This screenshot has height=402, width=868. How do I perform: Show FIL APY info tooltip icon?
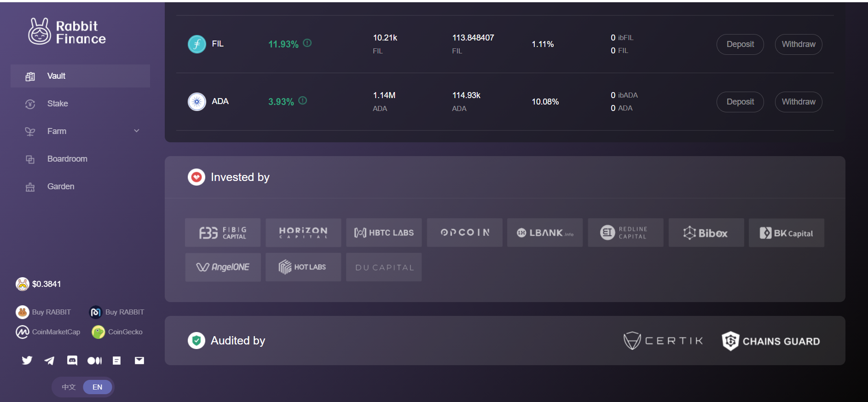point(307,43)
